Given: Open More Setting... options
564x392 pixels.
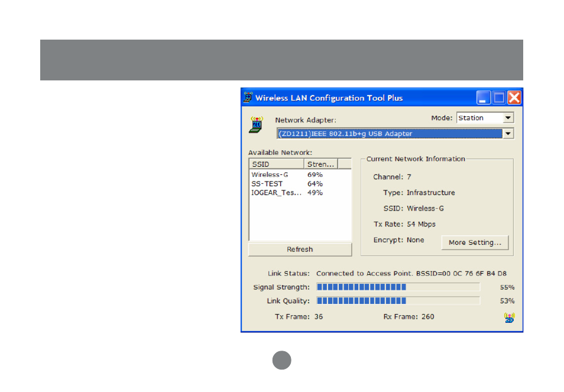Looking at the screenshot, I should click(475, 242).
